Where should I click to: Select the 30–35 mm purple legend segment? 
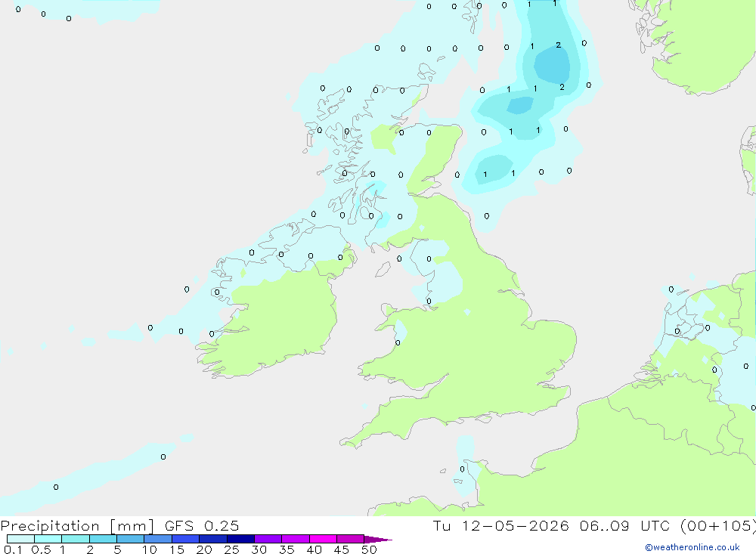(268, 539)
